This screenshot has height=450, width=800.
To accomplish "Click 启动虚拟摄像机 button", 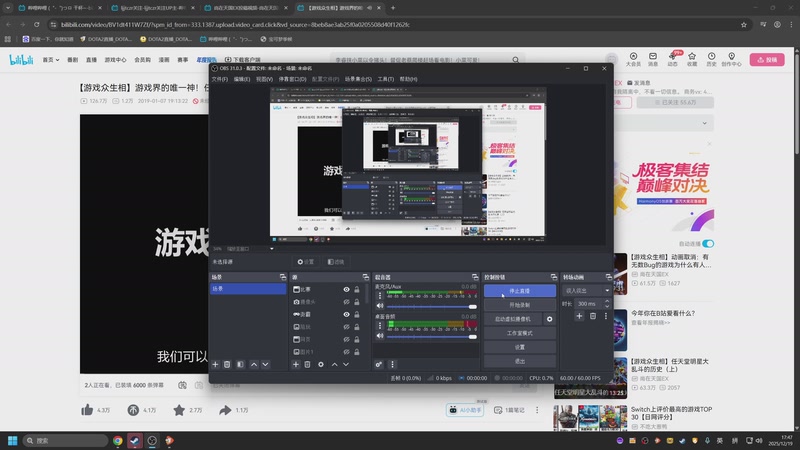I will point(513,319).
